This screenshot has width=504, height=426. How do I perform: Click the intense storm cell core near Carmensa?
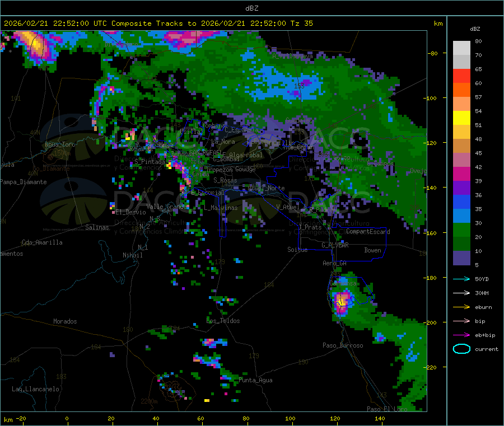click(342, 301)
